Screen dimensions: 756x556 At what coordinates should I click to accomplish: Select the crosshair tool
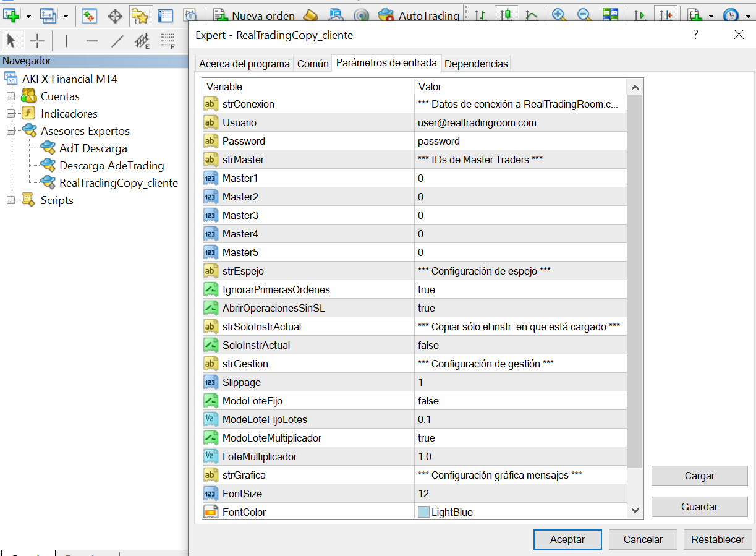point(38,41)
